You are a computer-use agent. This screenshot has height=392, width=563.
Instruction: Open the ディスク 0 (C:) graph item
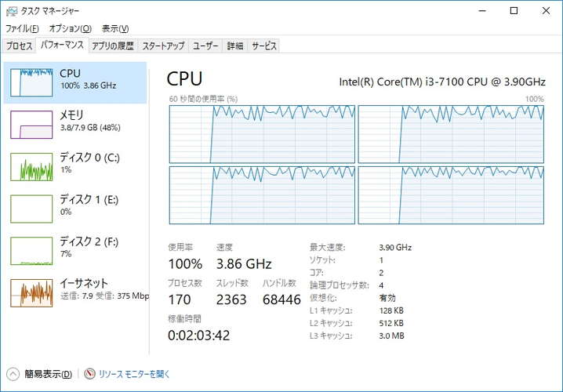tap(75, 166)
